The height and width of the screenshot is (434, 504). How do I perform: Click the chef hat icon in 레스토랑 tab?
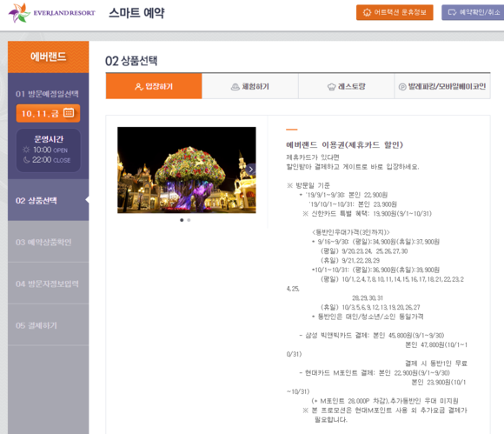331,87
